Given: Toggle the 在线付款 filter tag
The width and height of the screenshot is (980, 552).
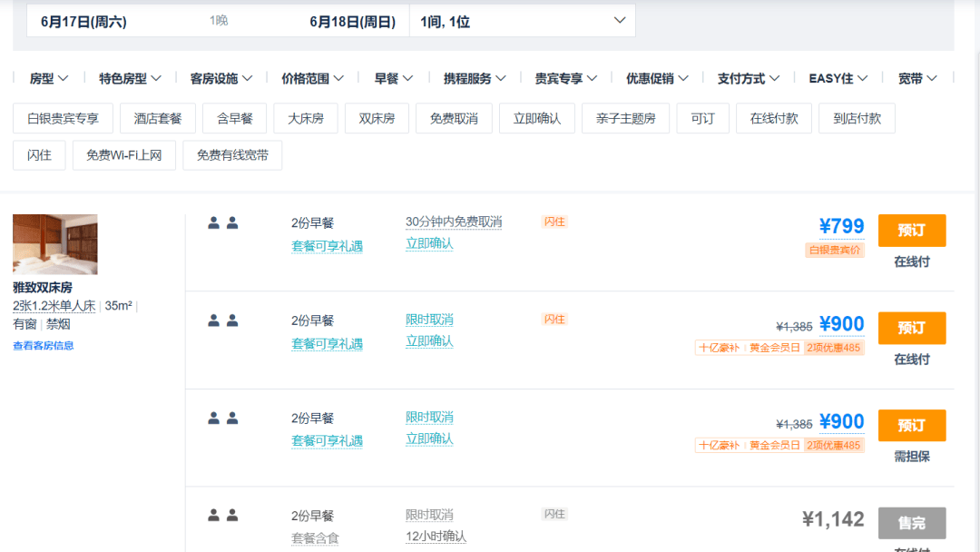Looking at the screenshot, I should tap(774, 118).
